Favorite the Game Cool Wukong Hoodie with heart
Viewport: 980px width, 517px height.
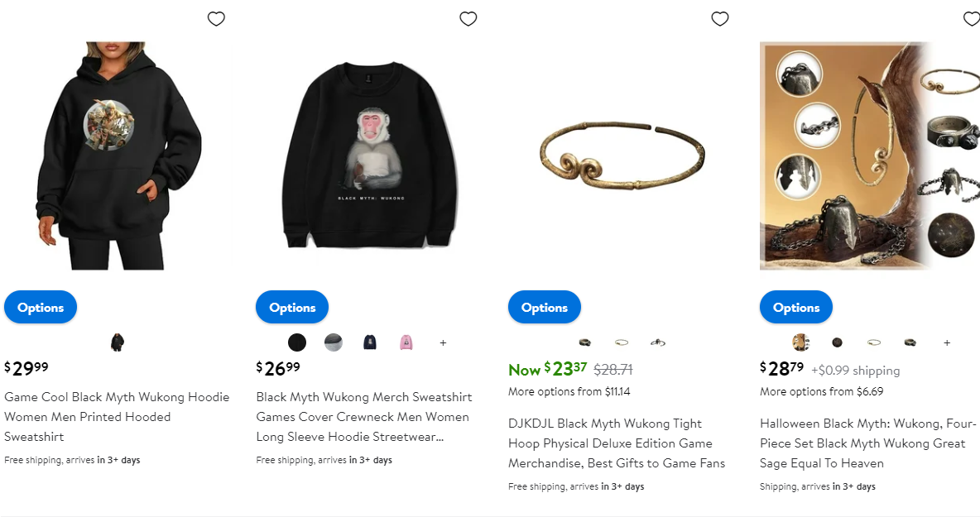[216, 19]
